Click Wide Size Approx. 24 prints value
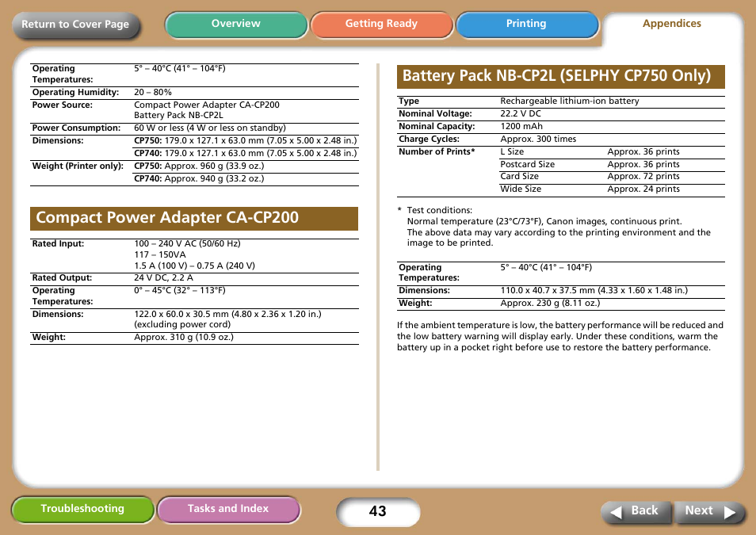Image resolution: width=756 pixels, height=535 pixels. click(x=643, y=189)
